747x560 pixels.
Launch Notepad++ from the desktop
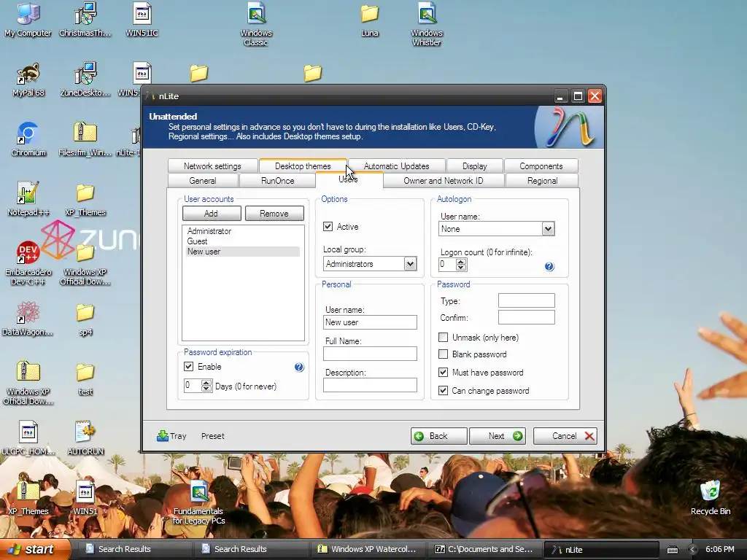click(28, 198)
